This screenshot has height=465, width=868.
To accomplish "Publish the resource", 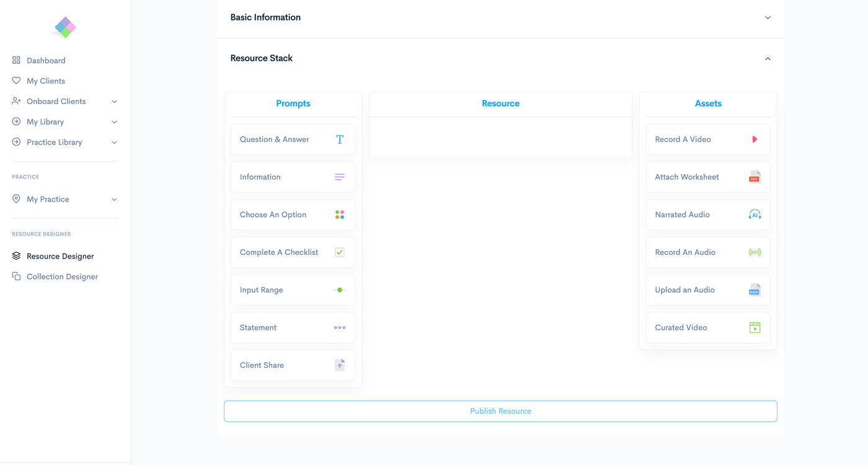I will 500,411.
